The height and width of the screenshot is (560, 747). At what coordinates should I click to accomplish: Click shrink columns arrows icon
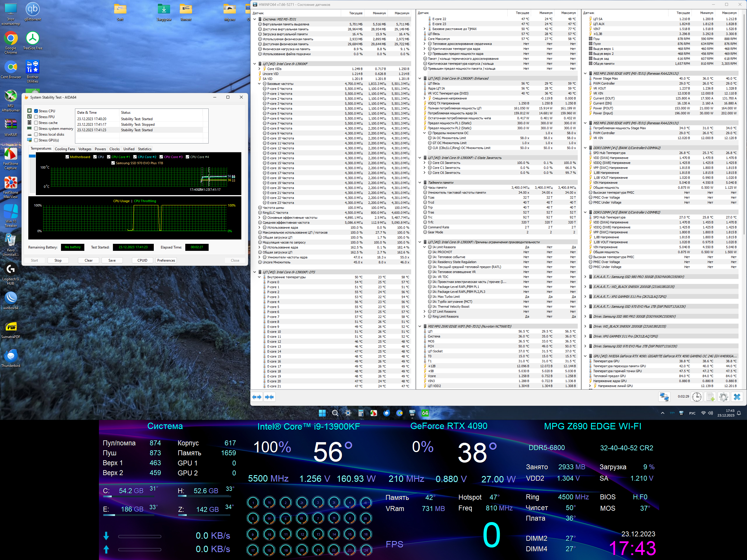[x=270, y=397]
